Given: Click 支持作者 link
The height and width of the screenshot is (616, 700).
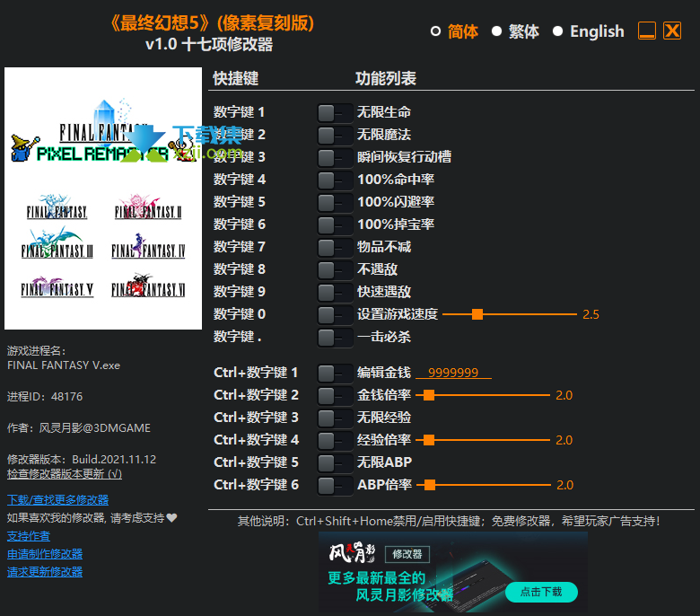Looking at the screenshot, I should pos(29,536).
